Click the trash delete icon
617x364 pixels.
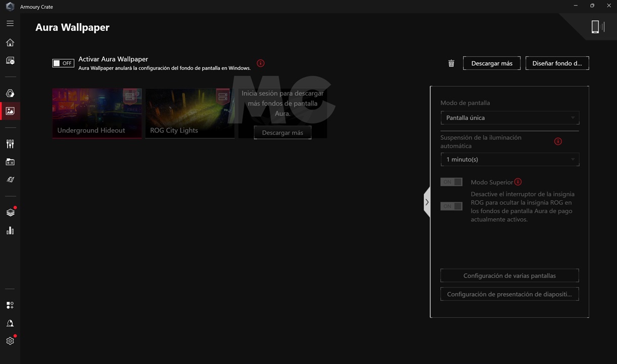[x=451, y=64]
